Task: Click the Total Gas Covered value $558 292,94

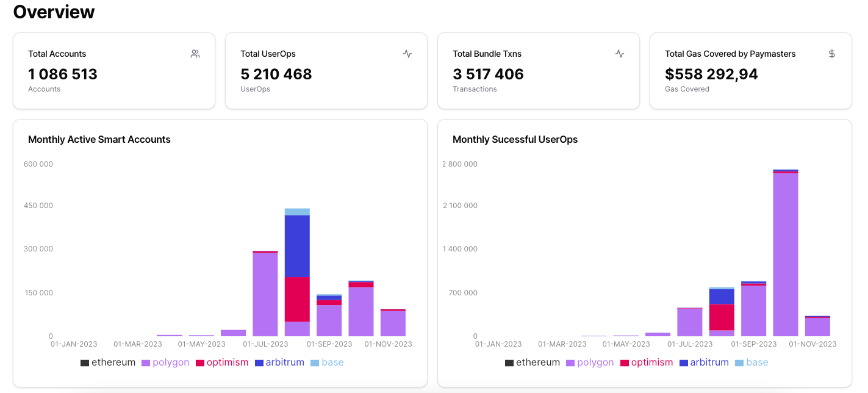Action: [x=711, y=74]
